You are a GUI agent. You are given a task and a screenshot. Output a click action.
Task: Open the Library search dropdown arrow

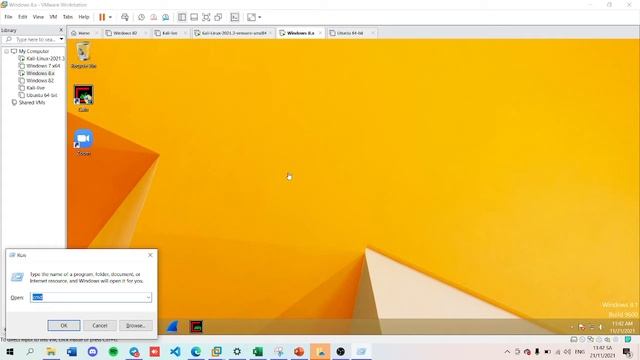click(61, 40)
